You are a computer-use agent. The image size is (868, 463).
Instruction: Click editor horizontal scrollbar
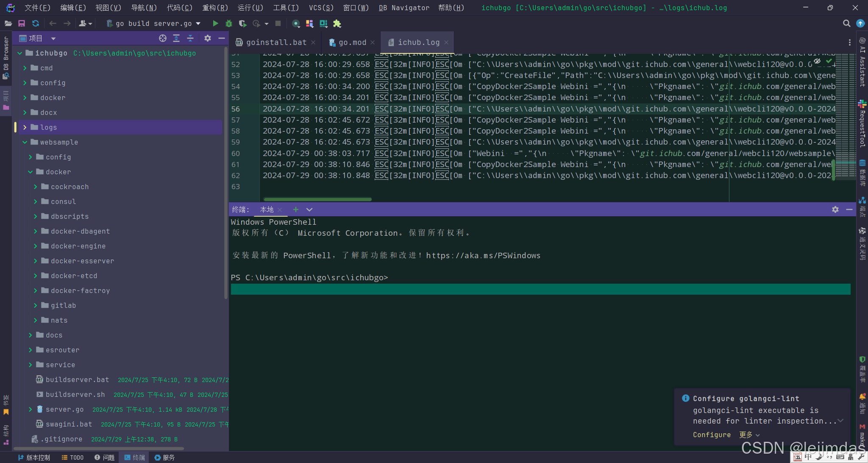(317, 199)
